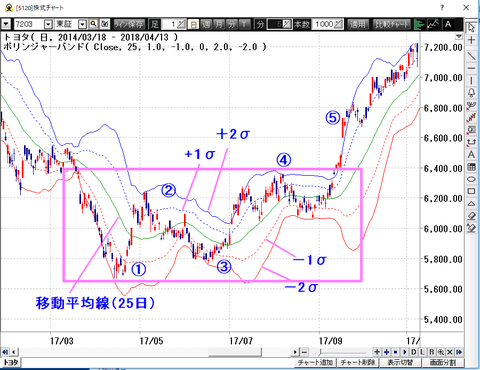Select the parallel channel drawing tool
This screenshot has width=480, height=370.
pyautogui.click(x=471, y=117)
